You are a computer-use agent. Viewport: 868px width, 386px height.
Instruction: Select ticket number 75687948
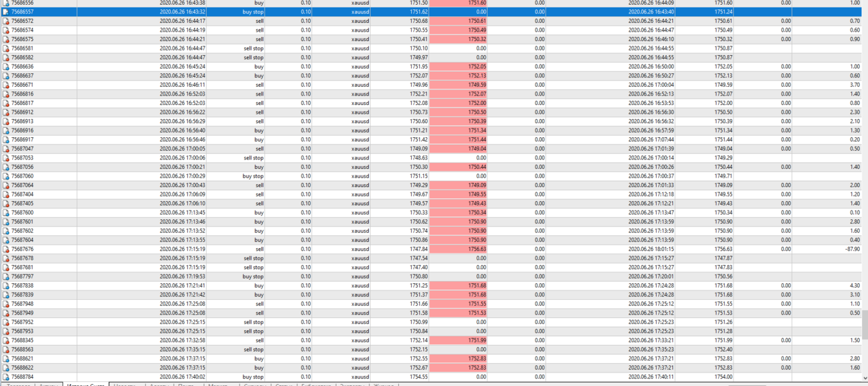[22, 304]
